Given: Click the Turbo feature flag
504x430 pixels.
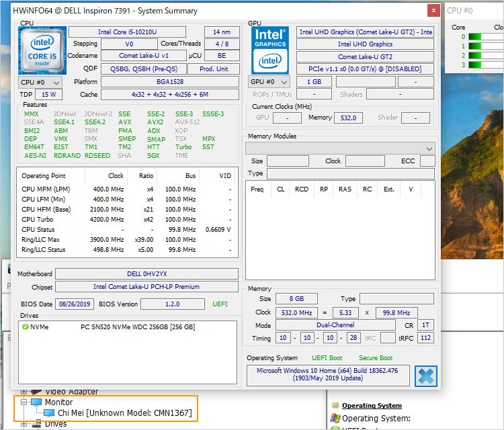Looking at the screenshot, I should [x=183, y=147].
